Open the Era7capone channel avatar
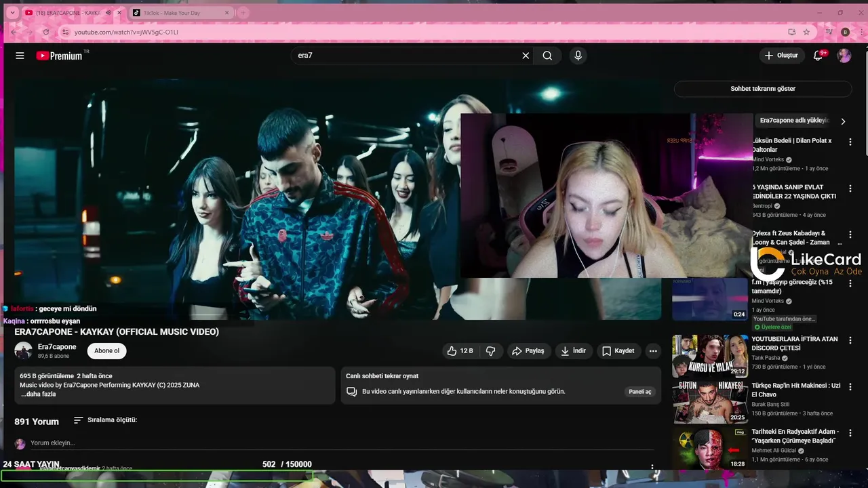The width and height of the screenshot is (868, 488). click(24, 350)
